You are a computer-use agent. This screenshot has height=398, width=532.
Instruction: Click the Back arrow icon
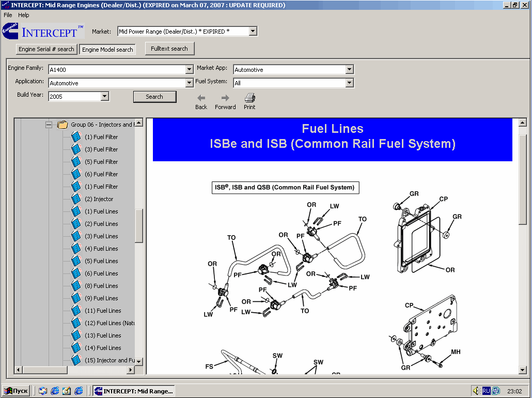click(201, 98)
